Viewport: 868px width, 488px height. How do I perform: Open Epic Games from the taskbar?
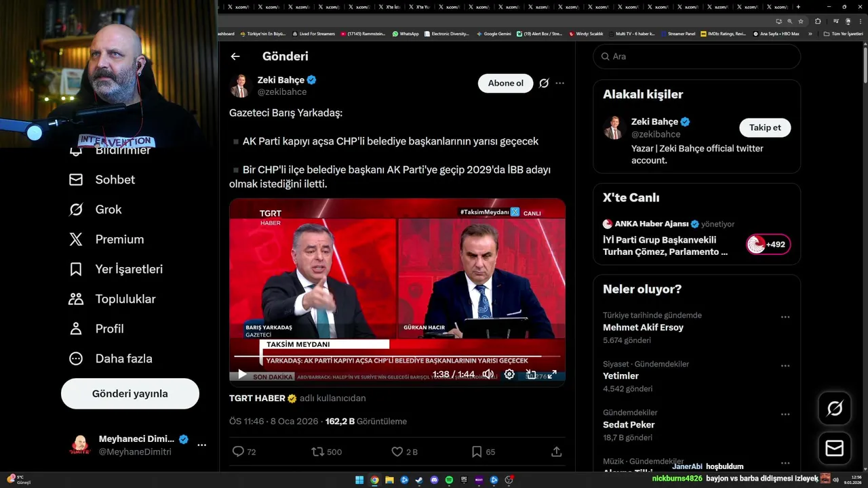pos(464,480)
